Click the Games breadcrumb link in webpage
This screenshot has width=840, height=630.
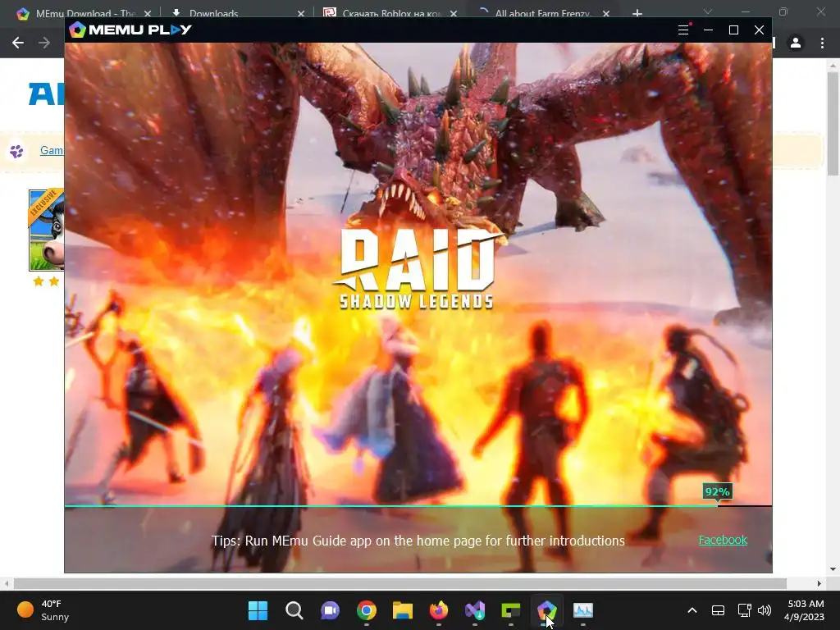click(x=52, y=151)
